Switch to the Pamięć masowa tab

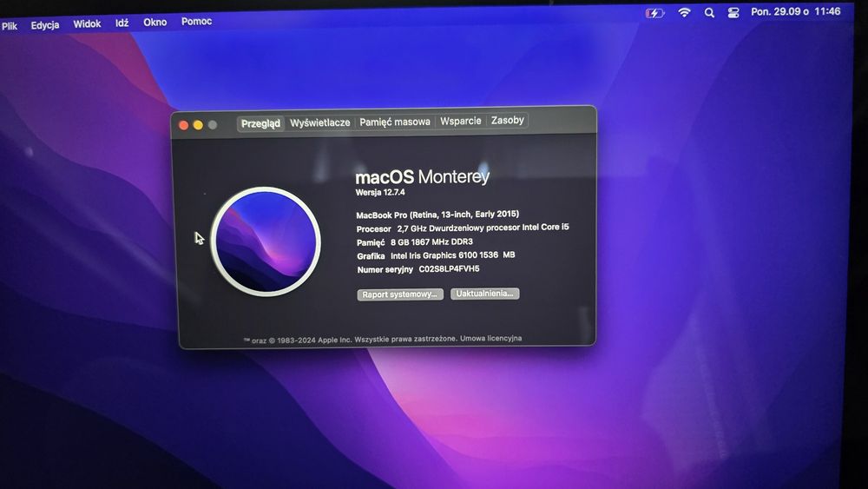click(395, 122)
